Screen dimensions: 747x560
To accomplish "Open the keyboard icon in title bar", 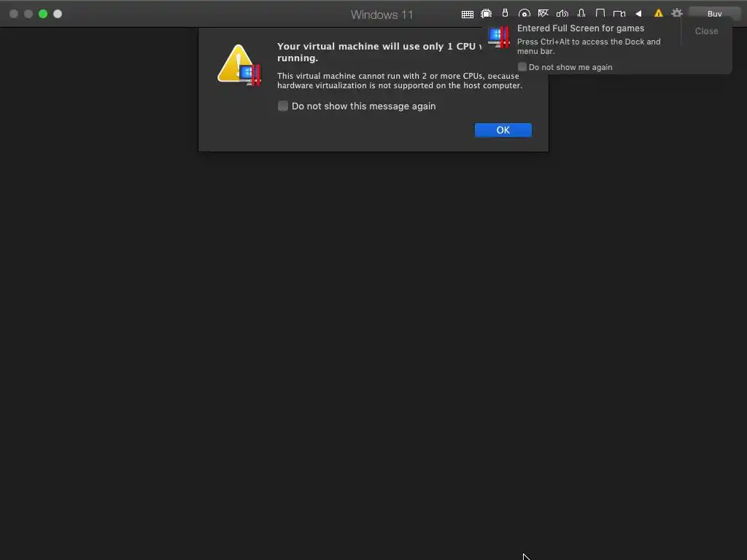I will (468, 15).
